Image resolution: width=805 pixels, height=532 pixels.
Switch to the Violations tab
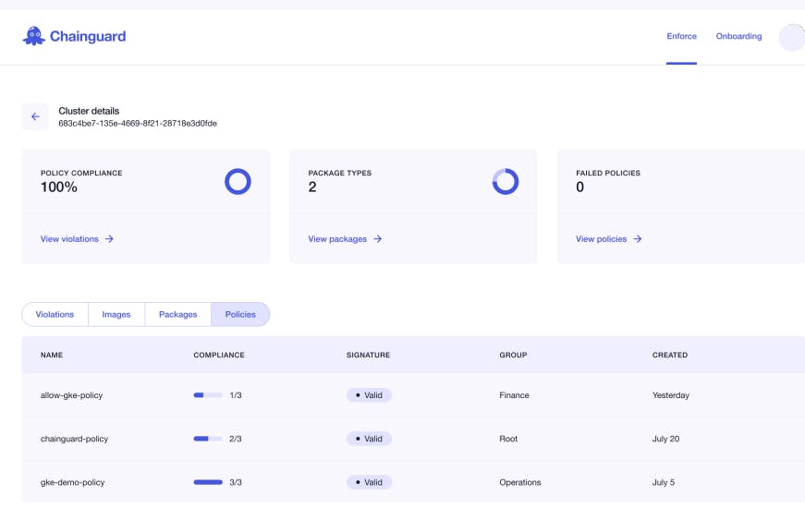[55, 315]
